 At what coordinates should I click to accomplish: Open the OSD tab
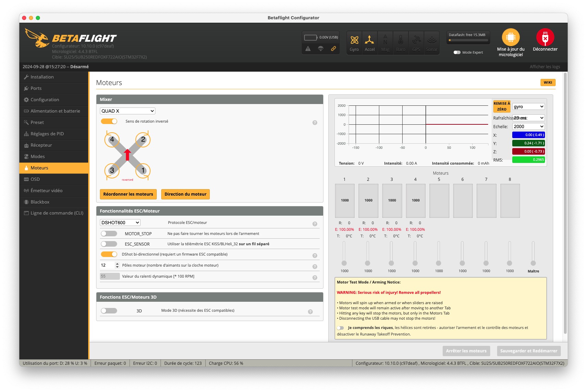[x=54, y=179]
